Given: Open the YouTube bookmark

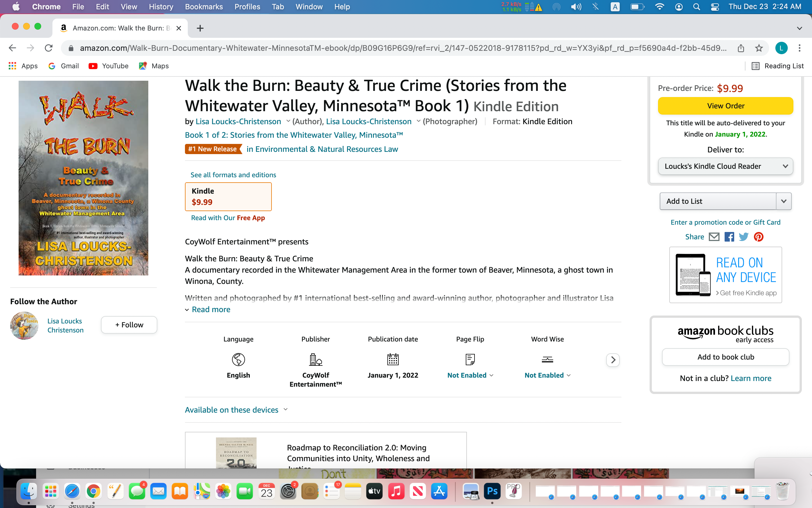Looking at the screenshot, I should point(108,66).
